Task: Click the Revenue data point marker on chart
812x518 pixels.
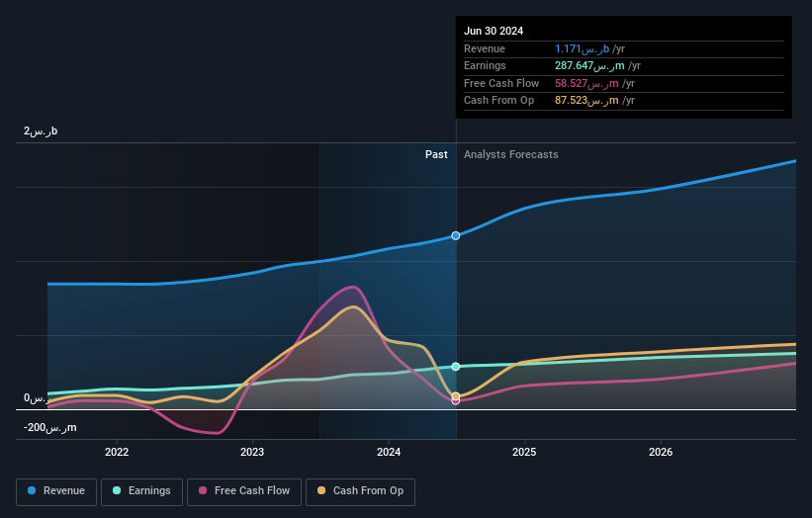Action: click(x=456, y=236)
